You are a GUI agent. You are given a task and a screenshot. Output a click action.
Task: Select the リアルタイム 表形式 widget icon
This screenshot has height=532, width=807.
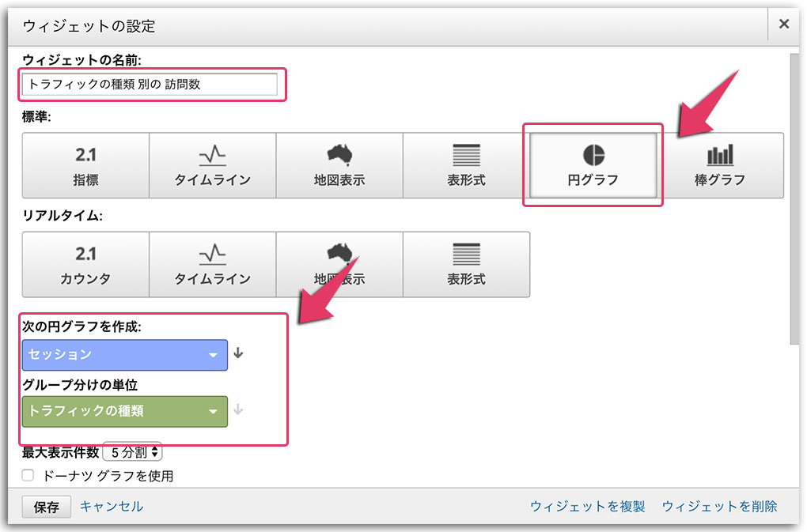(x=467, y=265)
